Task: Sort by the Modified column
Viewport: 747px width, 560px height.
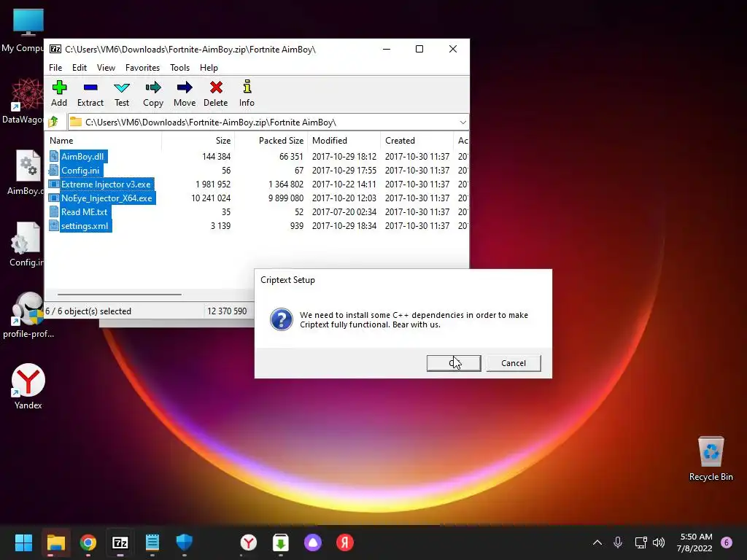Action: [344, 141]
